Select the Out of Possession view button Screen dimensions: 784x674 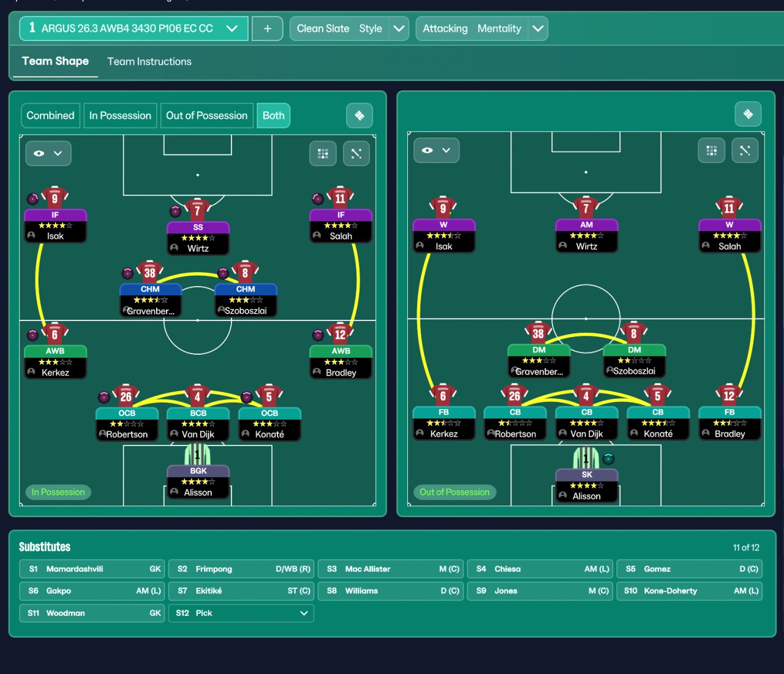[x=206, y=115]
